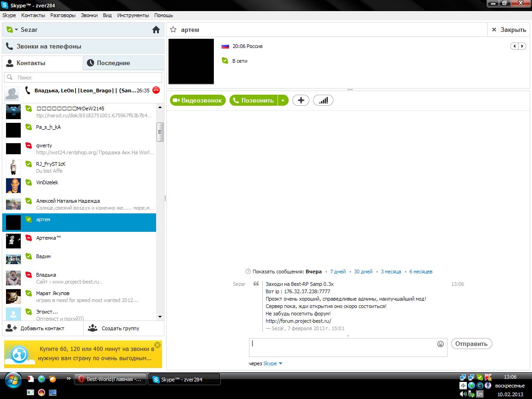Go to next conversation arrow
The image size is (532, 399).
[x=522, y=46]
